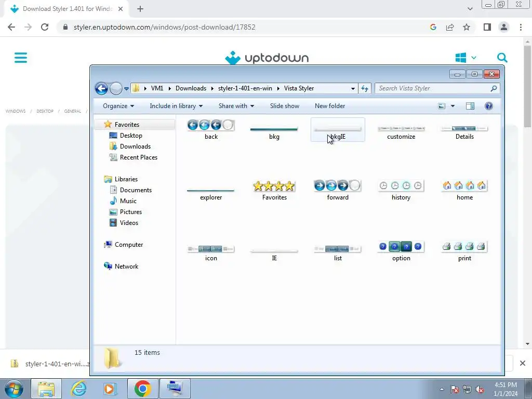Open the address bar history dropdown
Image resolution: width=532 pixels, height=399 pixels.
point(353,88)
